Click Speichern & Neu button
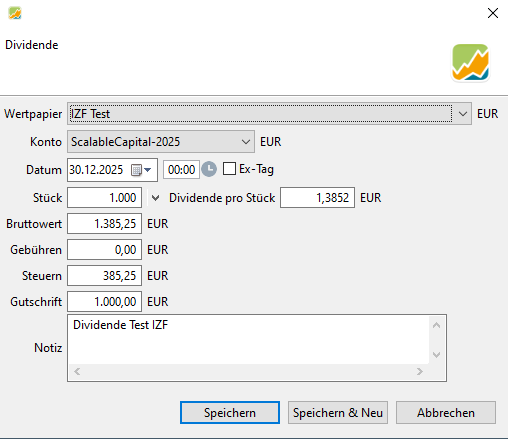508x439 pixels. pos(338,413)
